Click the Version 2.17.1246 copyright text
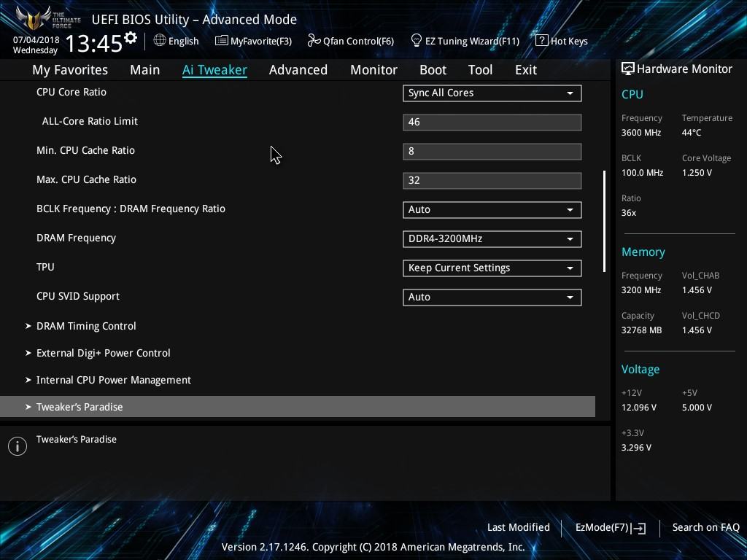Screen dimensions: 747x560 coord(373,547)
